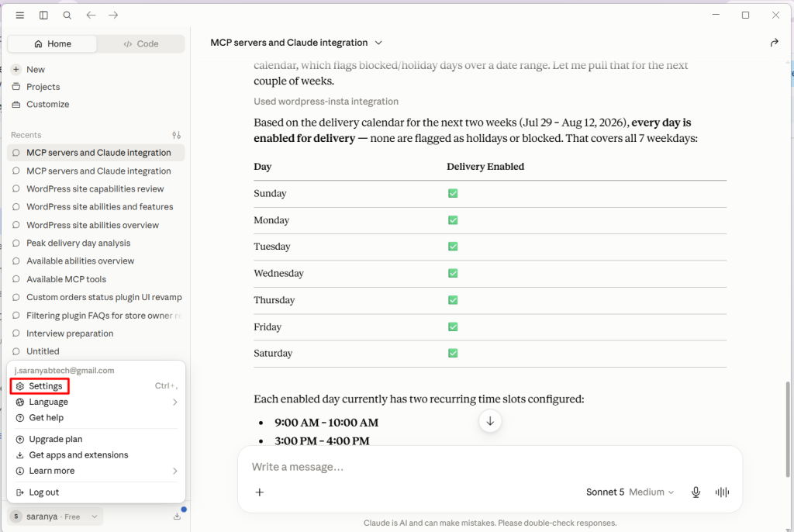Click the Log out door icon
Image resolution: width=794 pixels, height=532 pixels.
(19, 492)
